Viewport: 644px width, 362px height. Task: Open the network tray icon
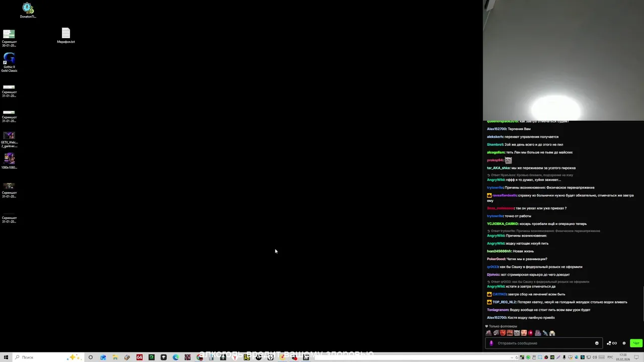coord(588,357)
